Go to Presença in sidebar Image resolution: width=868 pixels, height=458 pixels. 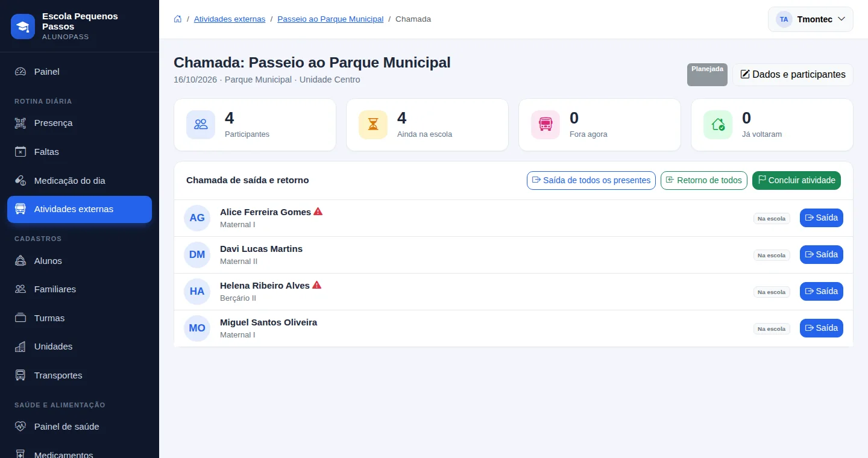[x=80, y=123]
